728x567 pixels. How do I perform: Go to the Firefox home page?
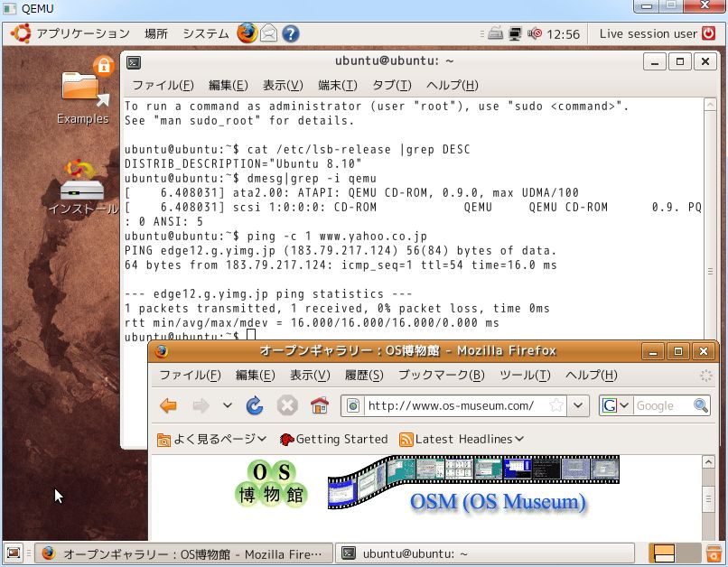tap(320, 406)
